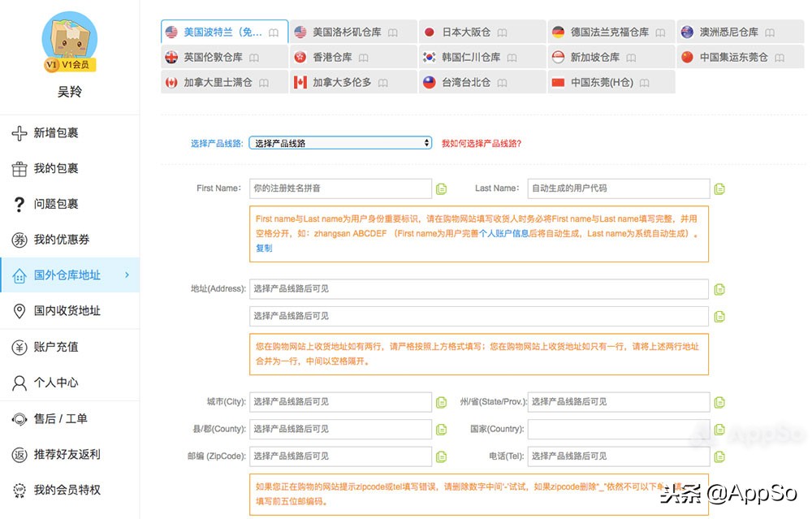Click the copy icon beside 城市(City)
812x519 pixels.
pyautogui.click(x=441, y=401)
